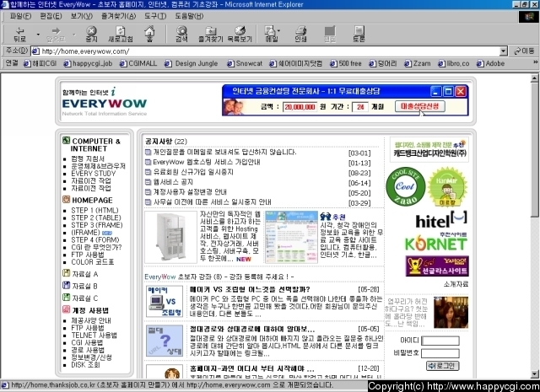Screen dimensions: 540x392
Task: Click the 아이디 input field
Action: click(440, 341)
